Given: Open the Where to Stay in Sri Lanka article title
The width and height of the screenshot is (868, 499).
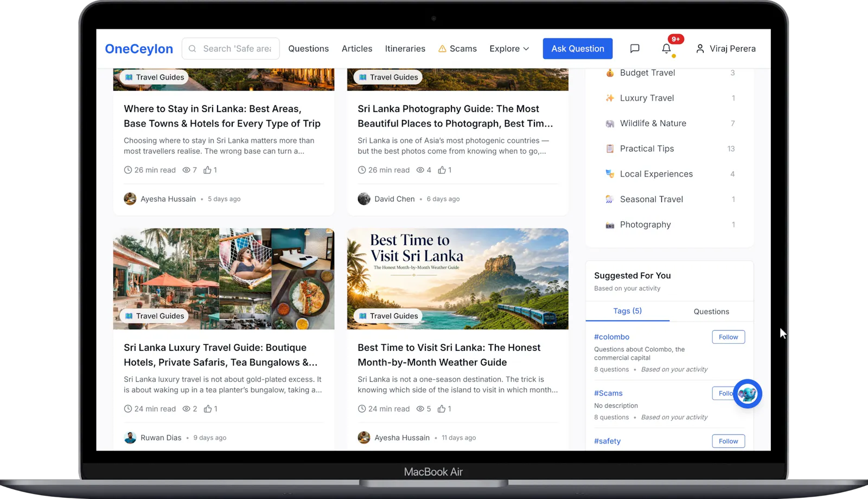Looking at the screenshot, I should [x=222, y=116].
